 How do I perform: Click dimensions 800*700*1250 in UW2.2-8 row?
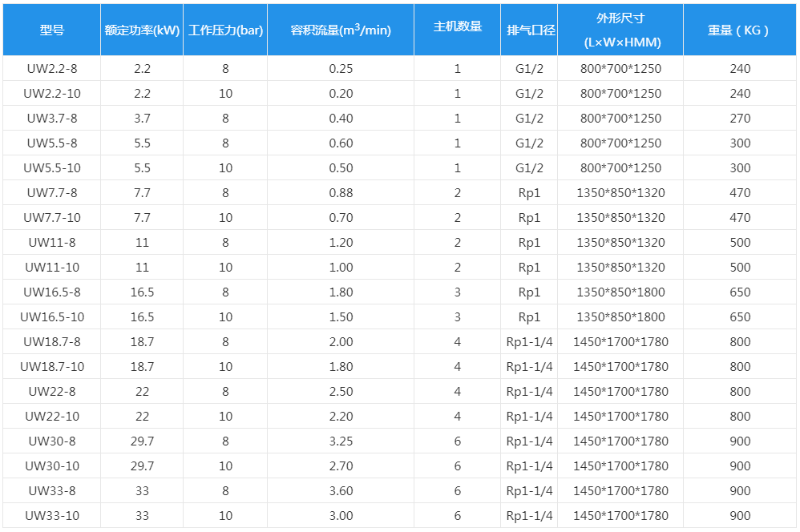point(620,68)
